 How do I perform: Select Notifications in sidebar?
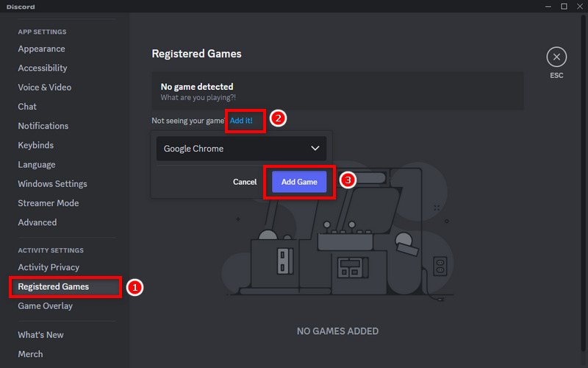coord(43,126)
